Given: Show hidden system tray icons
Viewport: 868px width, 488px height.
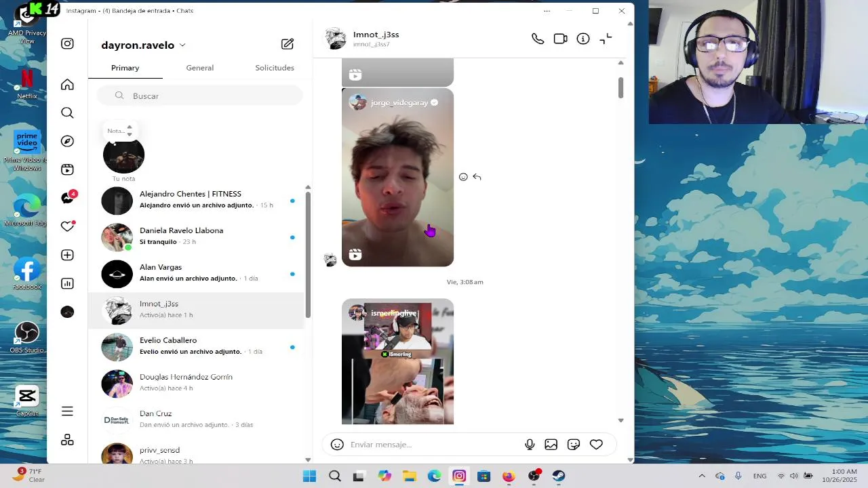Looking at the screenshot, I should (x=702, y=476).
